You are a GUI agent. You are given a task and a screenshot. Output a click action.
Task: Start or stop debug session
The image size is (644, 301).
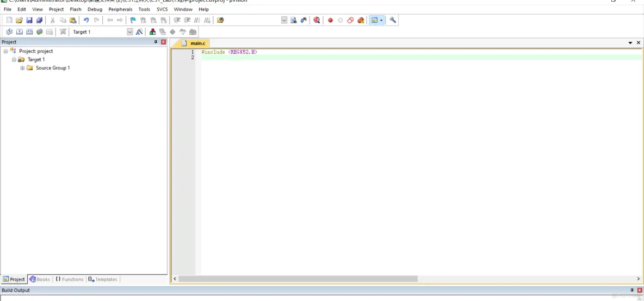pyautogui.click(x=317, y=20)
